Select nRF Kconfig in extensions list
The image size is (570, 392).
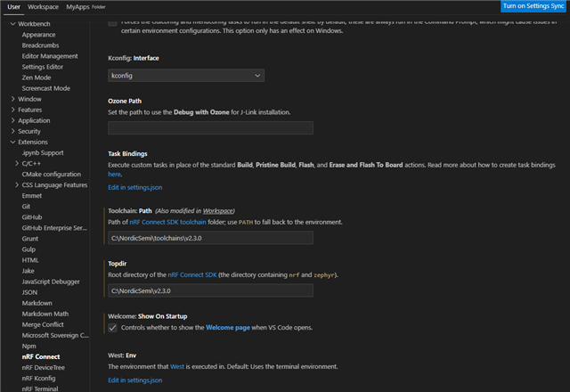coord(38,378)
